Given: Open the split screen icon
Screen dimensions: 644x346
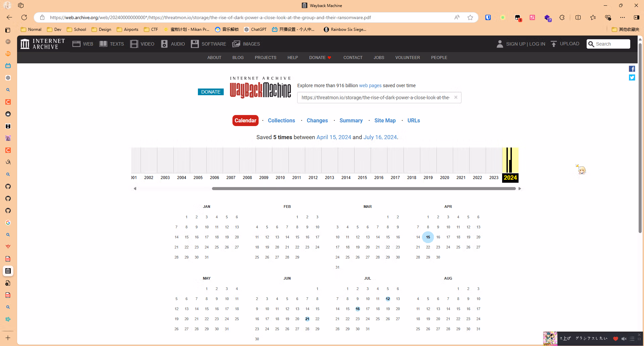Looking at the screenshot, I should pos(578,17).
